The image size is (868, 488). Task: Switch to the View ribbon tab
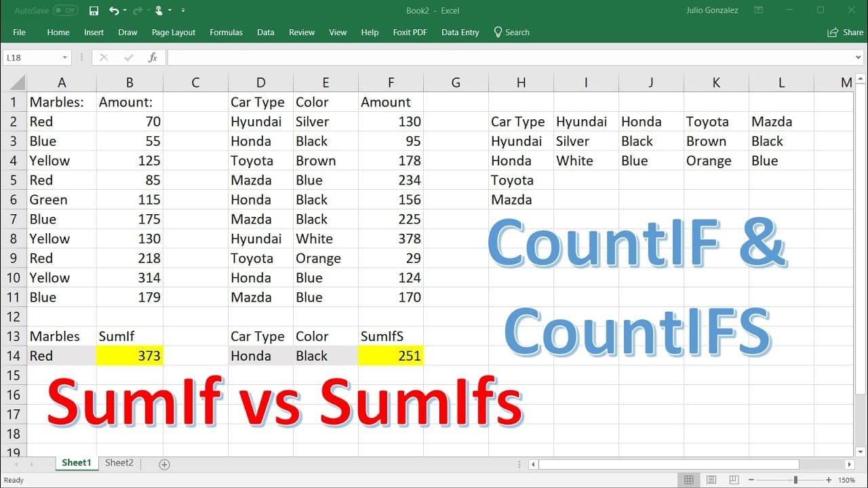(x=338, y=33)
